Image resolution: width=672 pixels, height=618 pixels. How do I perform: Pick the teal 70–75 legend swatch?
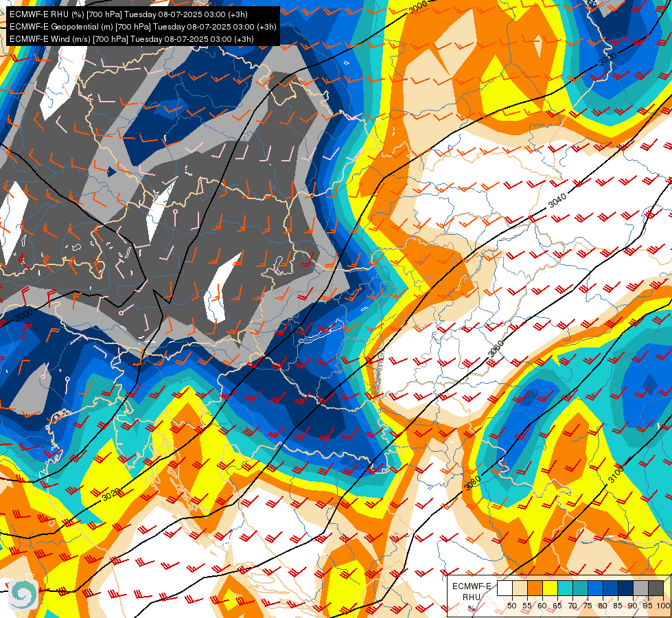pyautogui.click(x=580, y=588)
